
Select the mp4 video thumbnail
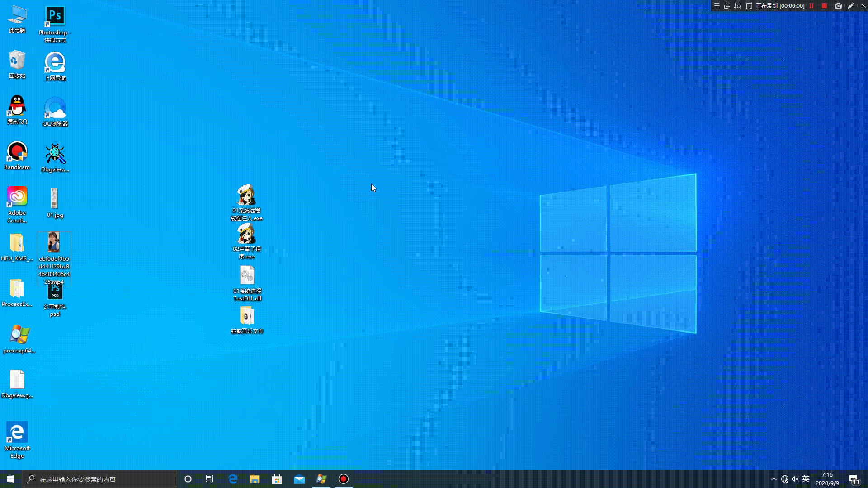point(54,243)
